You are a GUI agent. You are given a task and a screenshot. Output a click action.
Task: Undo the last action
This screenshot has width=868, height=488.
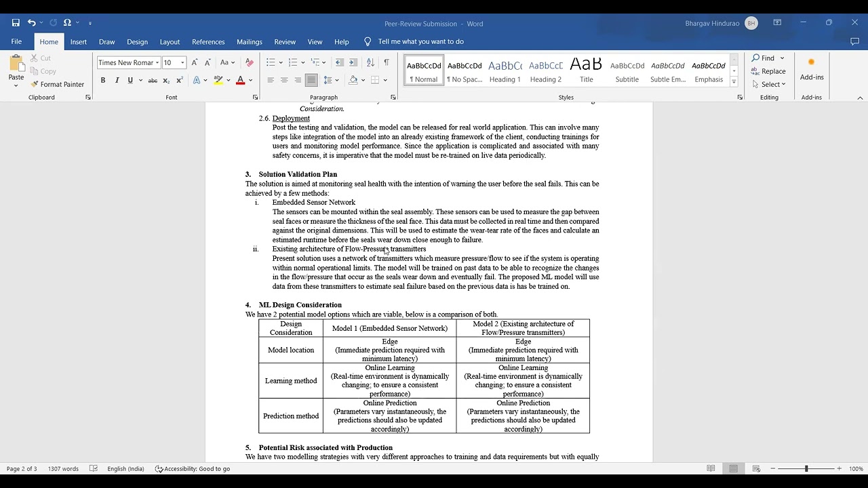(x=31, y=23)
